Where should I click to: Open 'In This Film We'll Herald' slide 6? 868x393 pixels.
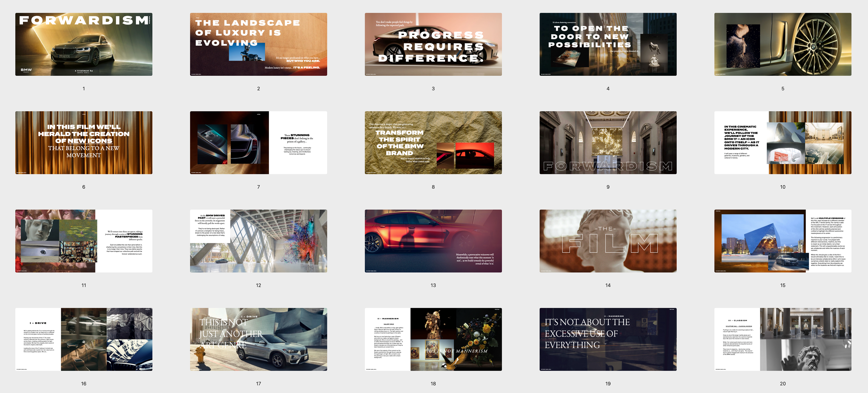tap(84, 142)
